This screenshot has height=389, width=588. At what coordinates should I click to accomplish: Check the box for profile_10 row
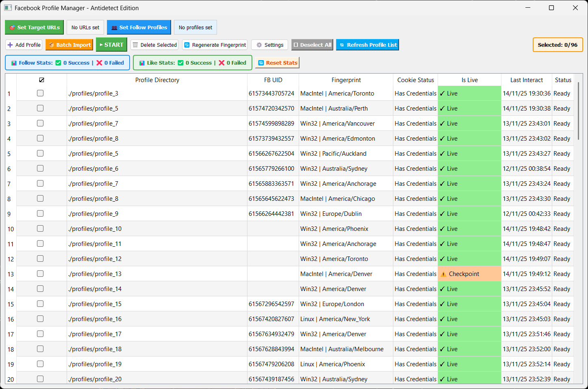40,228
